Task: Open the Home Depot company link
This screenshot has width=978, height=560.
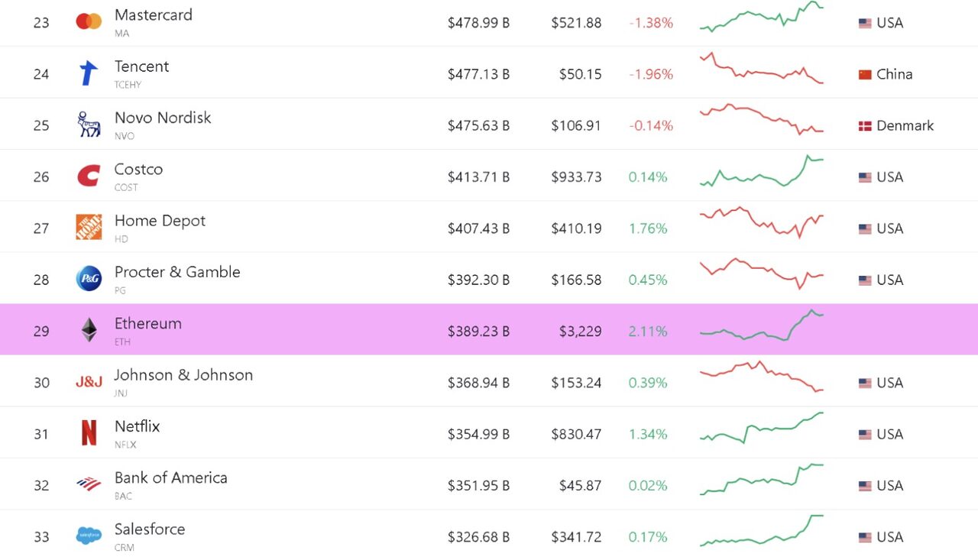Action: click(x=160, y=221)
